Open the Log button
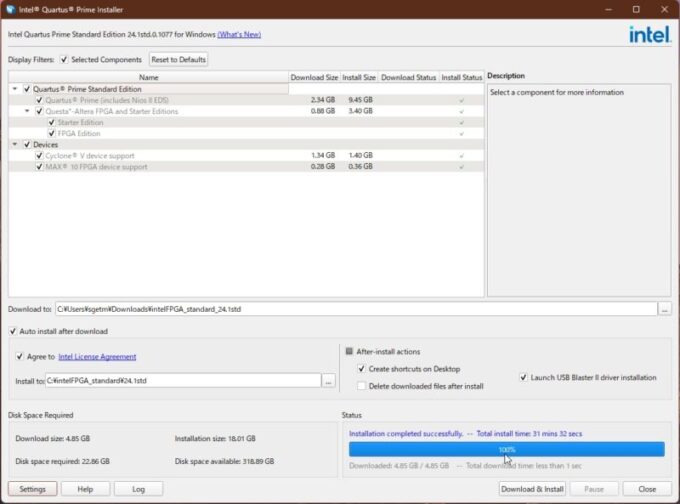680x504 pixels. pos(138,489)
